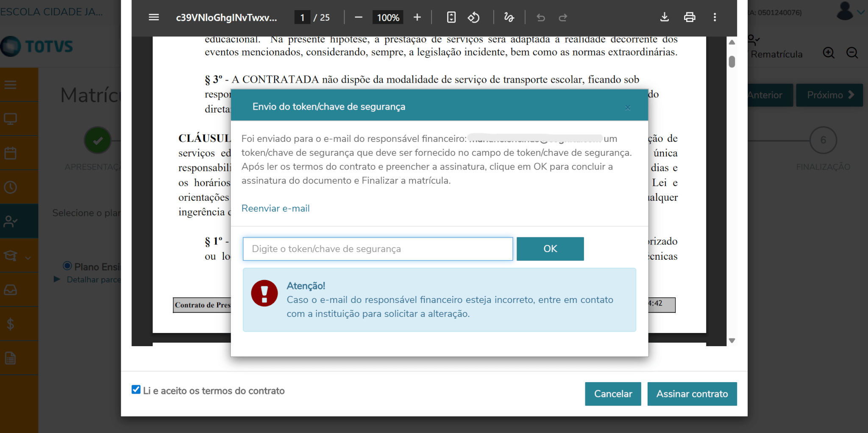Click the Anterior step button

tap(770, 95)
